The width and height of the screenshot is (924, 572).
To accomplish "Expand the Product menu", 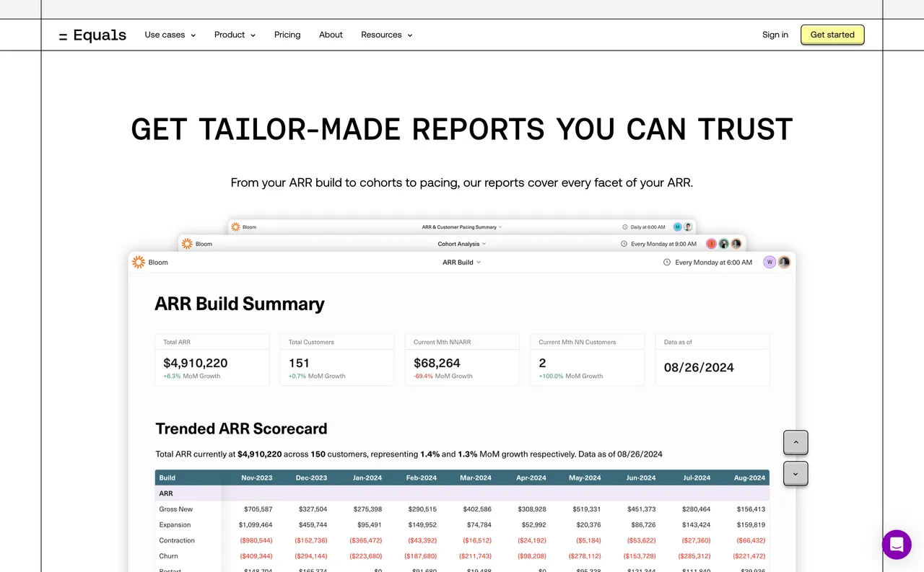I will point(234,34).
